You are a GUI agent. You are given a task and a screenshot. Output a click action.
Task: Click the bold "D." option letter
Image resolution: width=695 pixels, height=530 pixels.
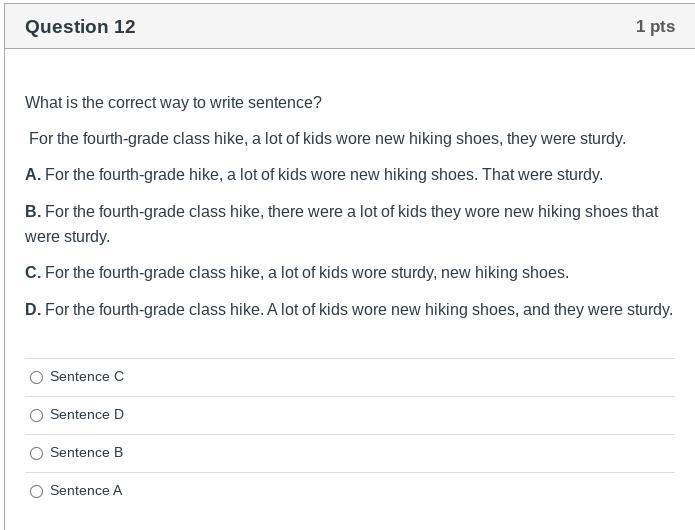click(33, 310)
